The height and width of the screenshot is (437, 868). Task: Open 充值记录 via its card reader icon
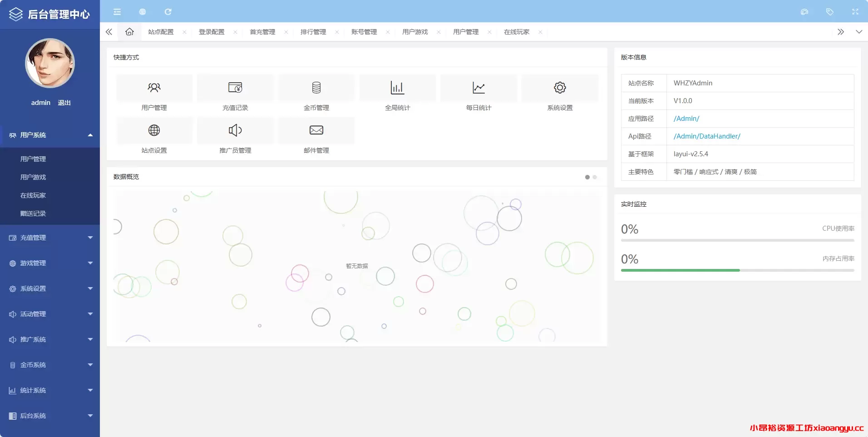(235, 88)
